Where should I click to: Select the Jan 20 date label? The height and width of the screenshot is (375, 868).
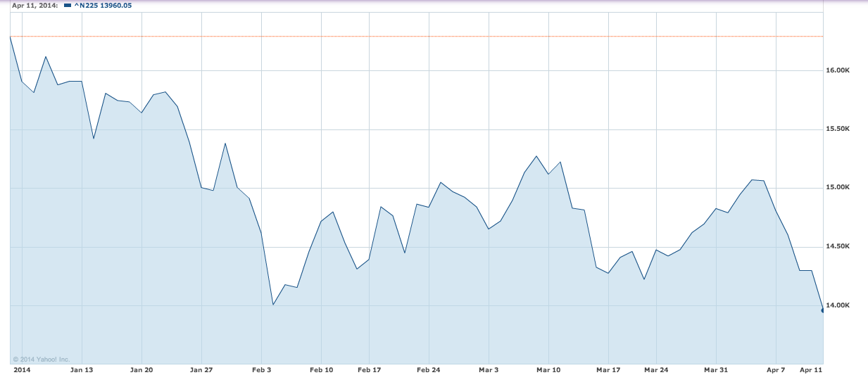tap(141, 369)
